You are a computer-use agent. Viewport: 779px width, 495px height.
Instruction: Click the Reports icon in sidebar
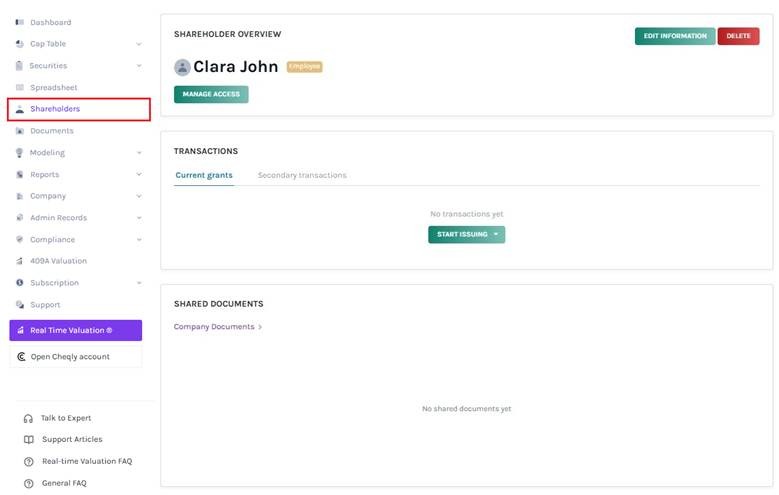pyautogui.click(x=19, y=174)
